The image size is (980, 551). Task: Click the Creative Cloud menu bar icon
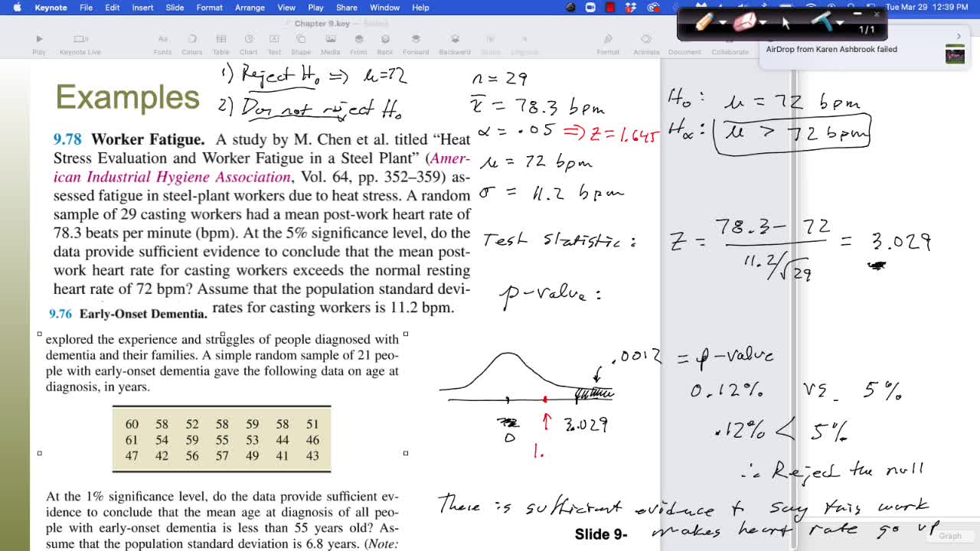pyautogui.click(x=653, y=8)
